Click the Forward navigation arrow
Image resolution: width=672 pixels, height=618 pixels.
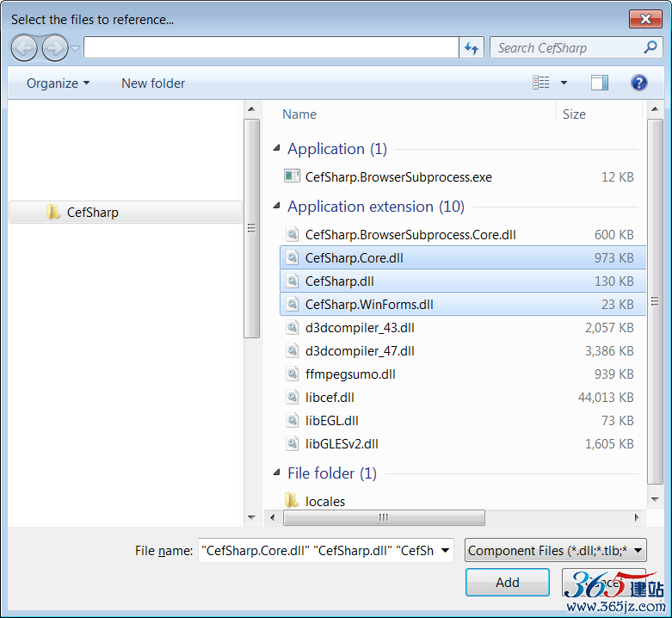tap(55, 48)
